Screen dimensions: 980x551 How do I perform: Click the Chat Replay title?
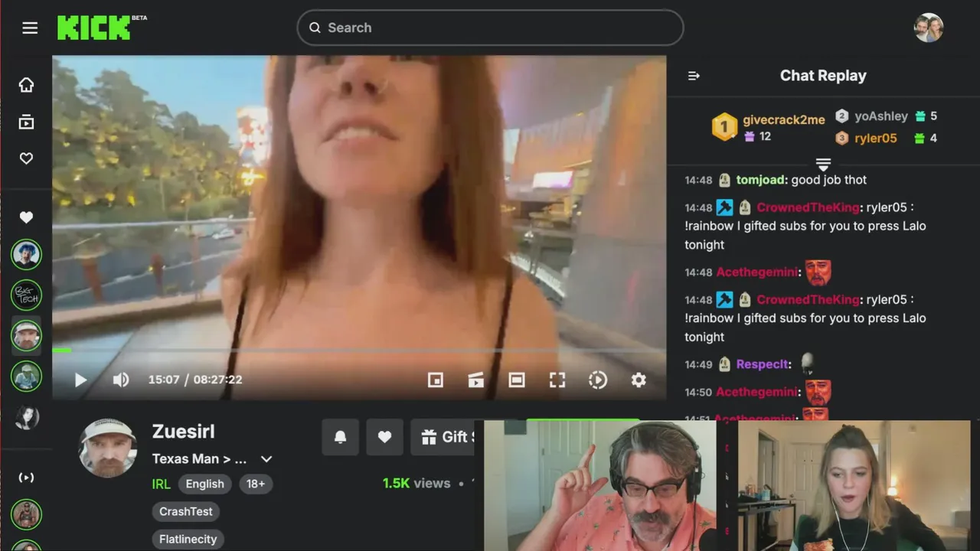click(823, 76)
